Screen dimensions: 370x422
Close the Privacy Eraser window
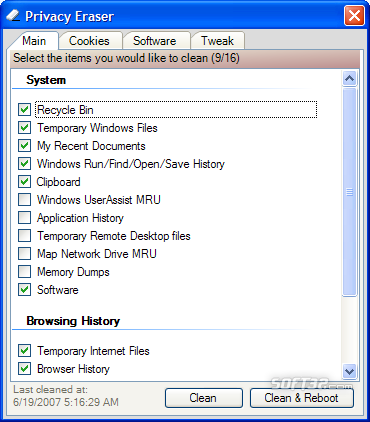pyautogui.click(x=354, y=16)
